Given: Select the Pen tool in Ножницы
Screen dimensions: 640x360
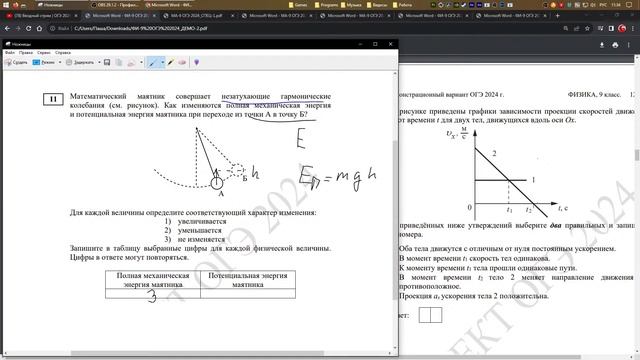Looking at the screenshot, I should click(153, 62).
